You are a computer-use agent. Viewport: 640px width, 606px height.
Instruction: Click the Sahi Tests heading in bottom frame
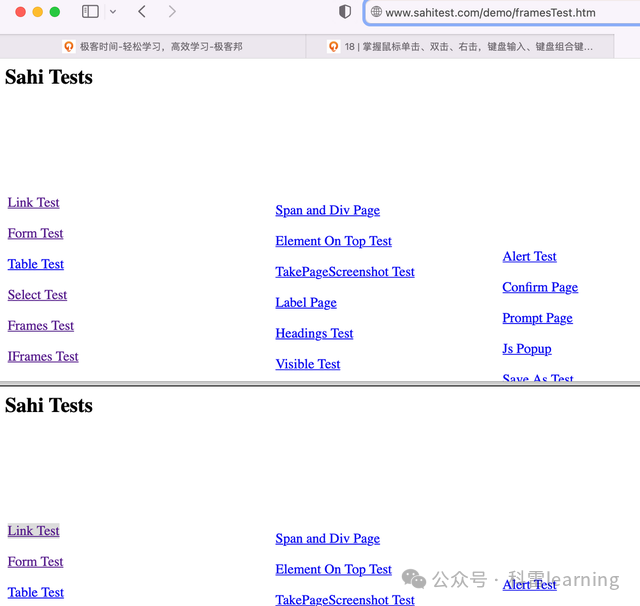point(49,405)
